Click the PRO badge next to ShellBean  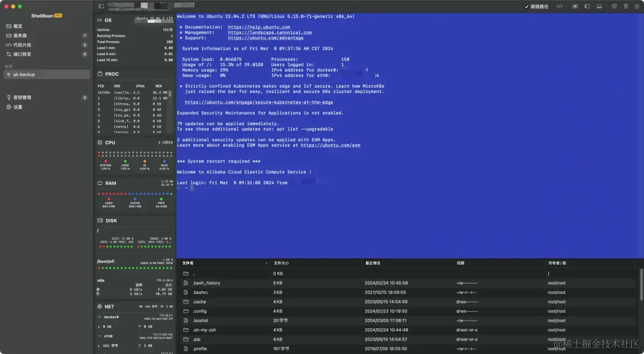point(58,16)
